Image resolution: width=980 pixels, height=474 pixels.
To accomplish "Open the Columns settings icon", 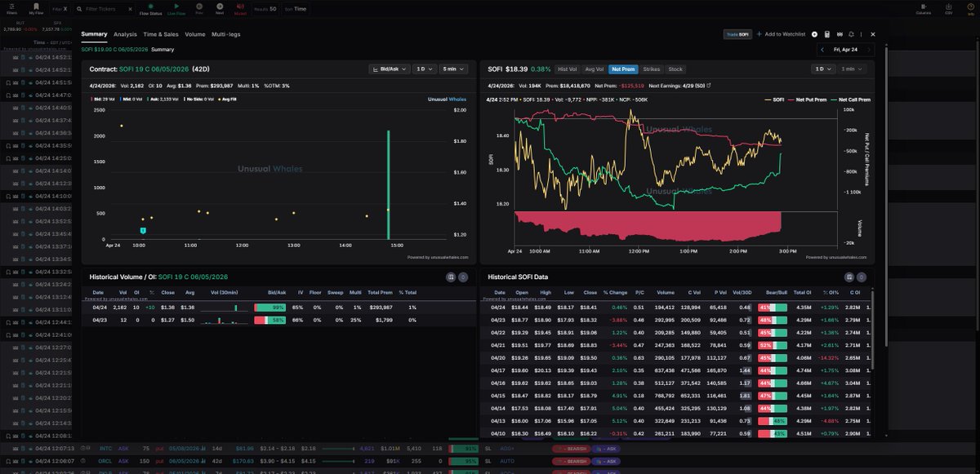I will point(924,8).
